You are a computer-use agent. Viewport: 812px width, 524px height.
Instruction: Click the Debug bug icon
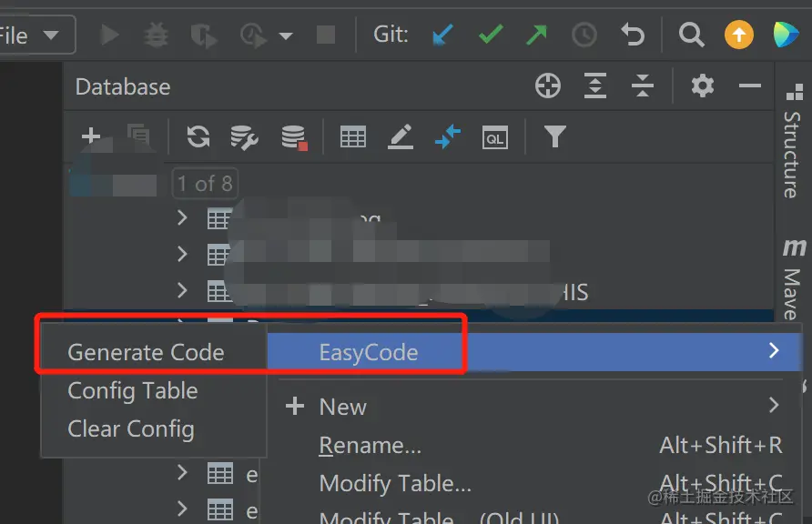click(x=156, y=35)
